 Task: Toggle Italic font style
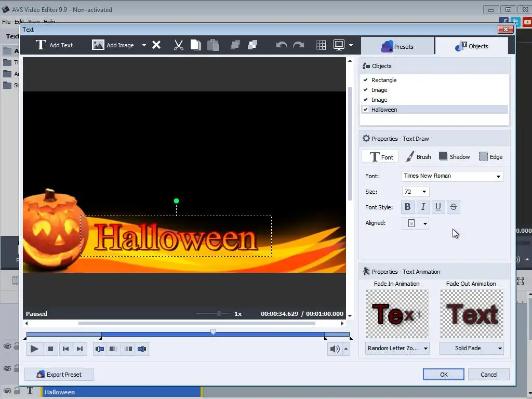pos(423,207)
